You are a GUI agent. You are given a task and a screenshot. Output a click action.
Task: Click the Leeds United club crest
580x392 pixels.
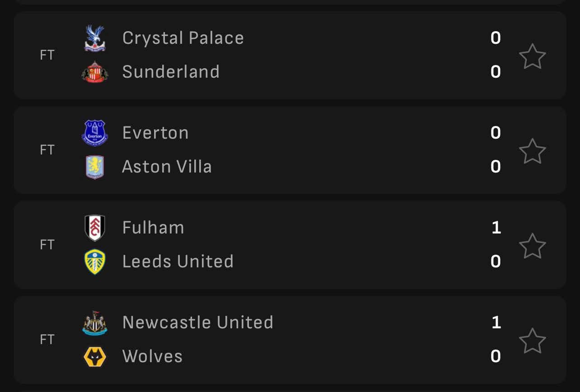tap(95, 262)
